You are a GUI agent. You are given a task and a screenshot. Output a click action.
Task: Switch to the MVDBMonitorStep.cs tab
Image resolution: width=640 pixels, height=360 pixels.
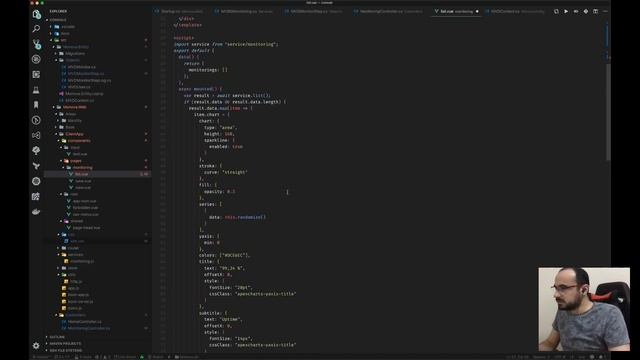tap(313, 11)
